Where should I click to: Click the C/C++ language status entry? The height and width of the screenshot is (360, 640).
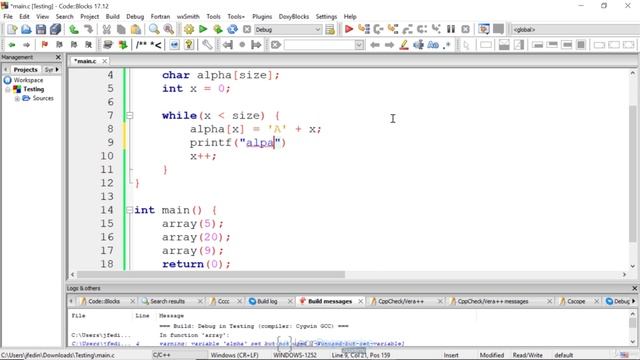point(162,355)
